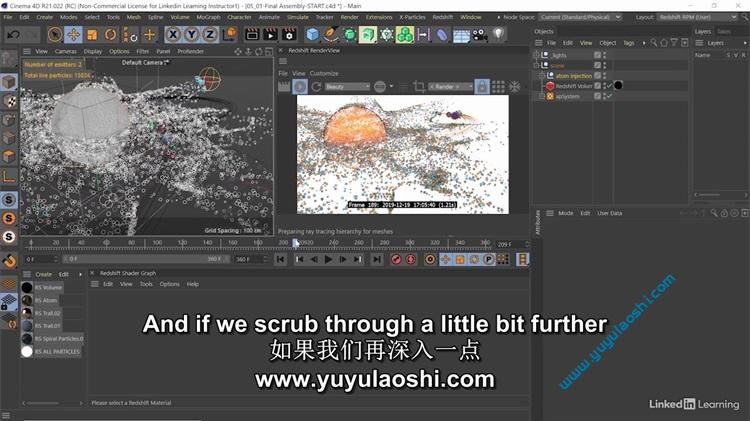The width and height of the screenshot is (750, 421).
Task: Open Shader Graph Tools menu
Action: 146,284
